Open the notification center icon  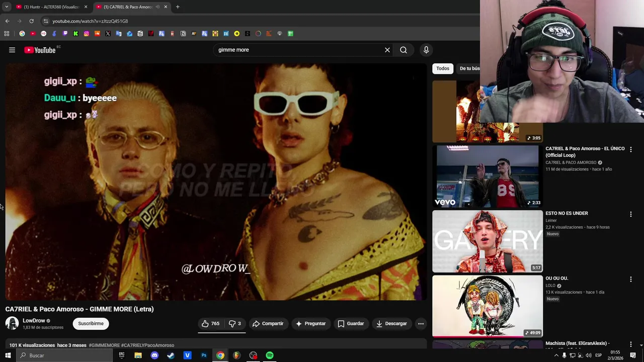click(633, 355)
